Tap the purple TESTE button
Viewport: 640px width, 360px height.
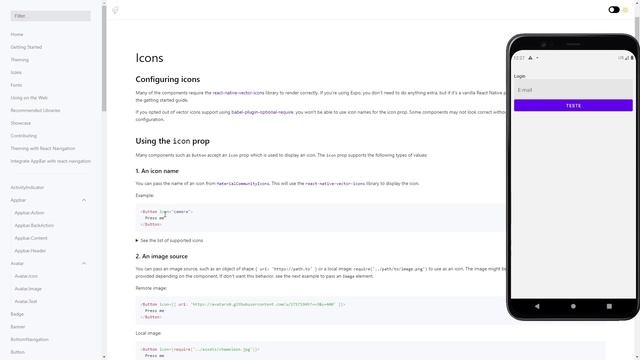573,105
